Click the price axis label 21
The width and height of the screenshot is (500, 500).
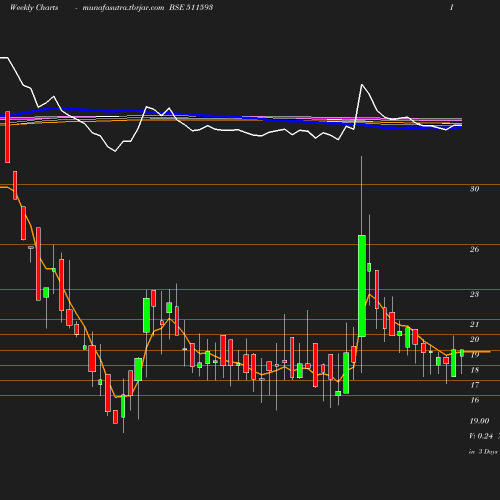[x=474, y=324]
